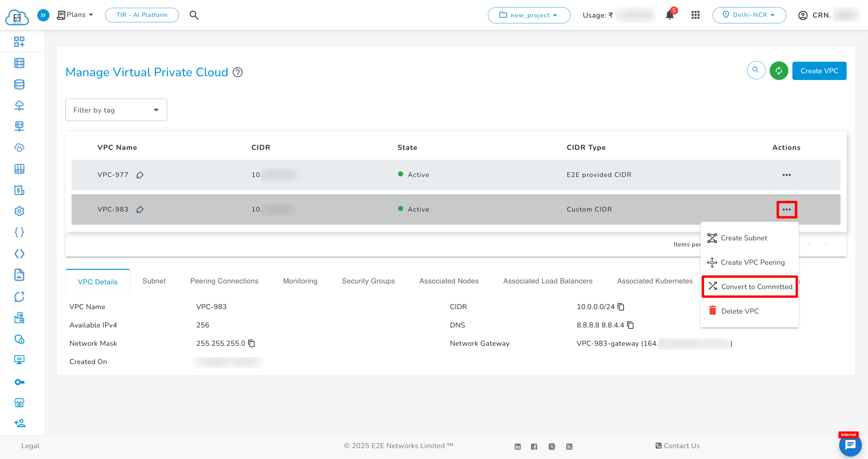Click the edit pencil icon next to VPC-977
The width and height of the screenshot is (868, 459).
click(x=140, y=175)
